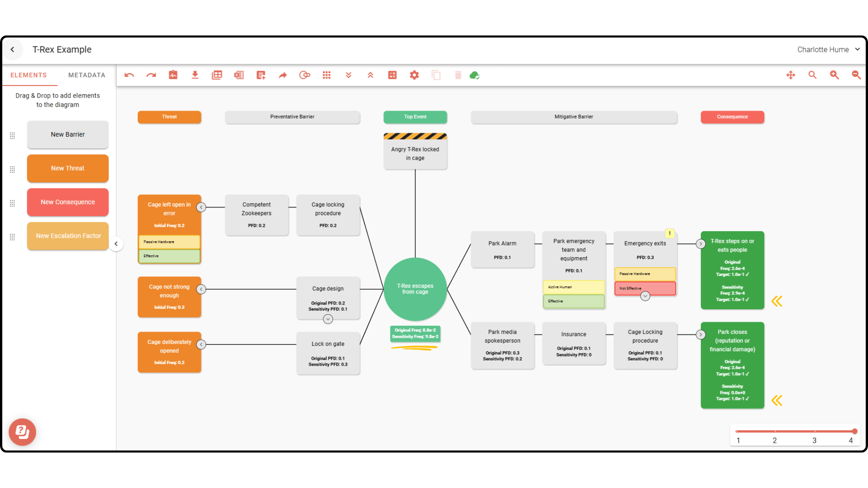
Task: Collapse the 'Cage left open in error' threat
Action: [x=201, y=207]
